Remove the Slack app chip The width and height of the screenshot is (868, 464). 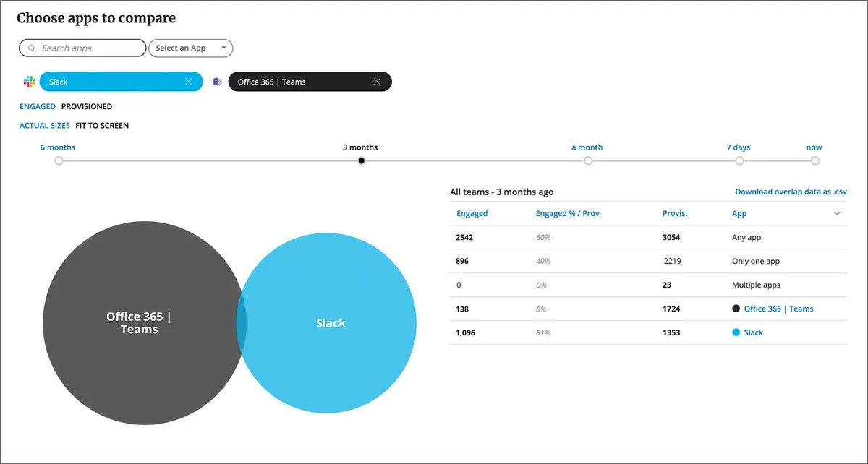pos(189,82)
